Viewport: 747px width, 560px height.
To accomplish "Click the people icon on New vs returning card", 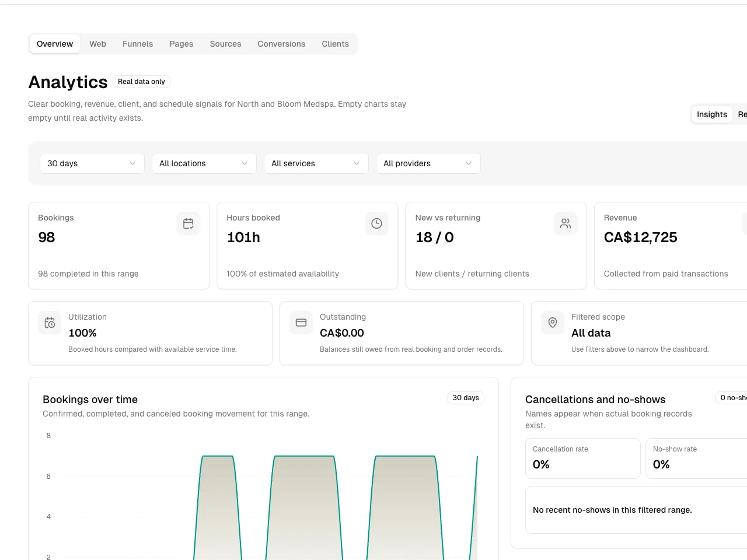I will [565, 223].
